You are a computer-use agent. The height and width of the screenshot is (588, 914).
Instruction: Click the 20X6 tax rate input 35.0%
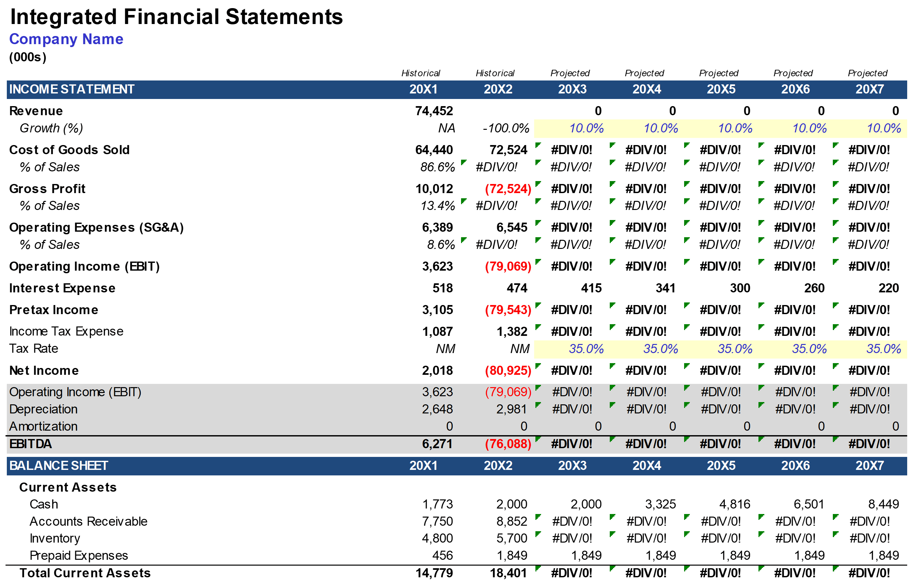(x=809, y=349)
